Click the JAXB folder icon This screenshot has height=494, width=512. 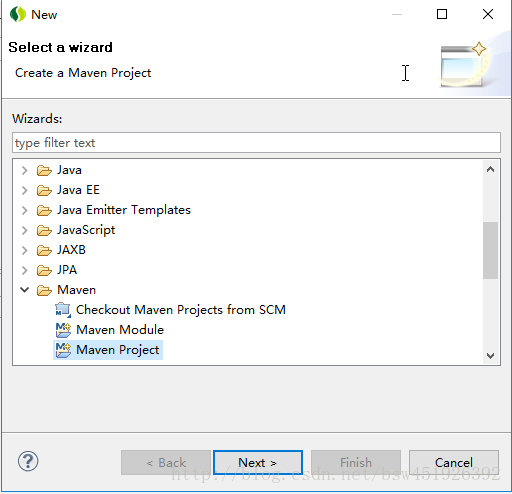44,250
